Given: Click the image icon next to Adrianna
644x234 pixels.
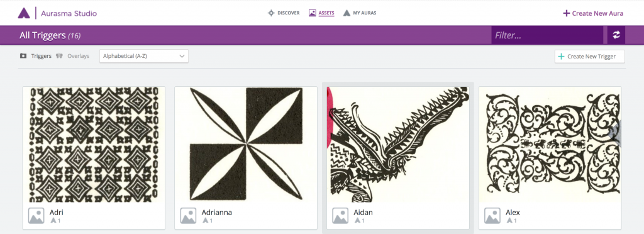Looking at the screenshot, I should [x=188, y=216].
